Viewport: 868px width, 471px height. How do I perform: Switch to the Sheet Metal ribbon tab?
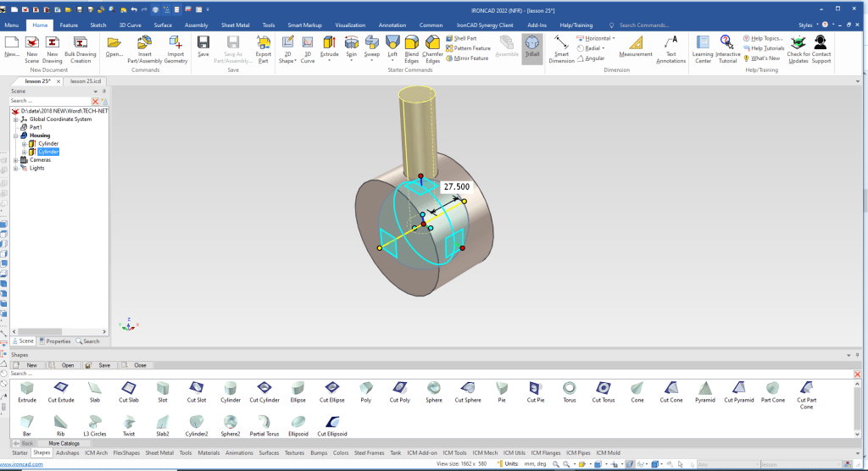point(234,25)
